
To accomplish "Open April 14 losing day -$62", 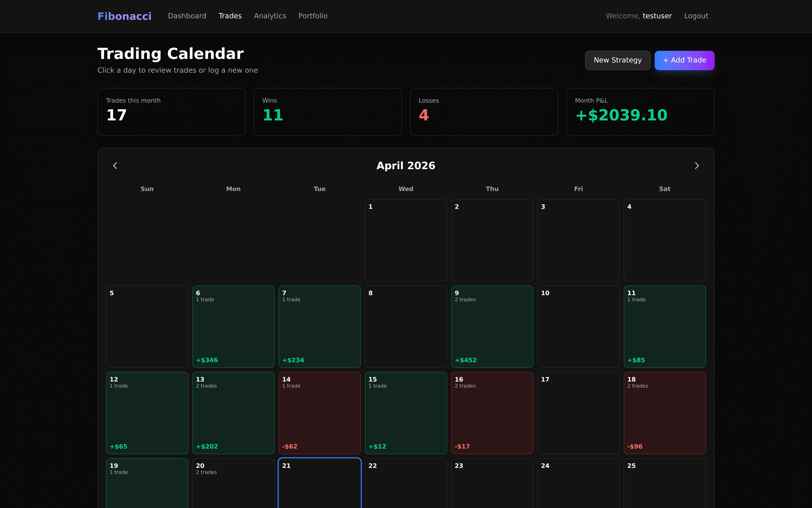I will (x=319, y=413).
